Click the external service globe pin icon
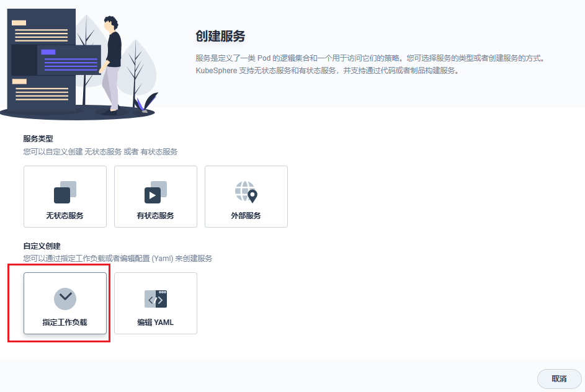Viewport: 585px width, 392px height. pos(246,192)
